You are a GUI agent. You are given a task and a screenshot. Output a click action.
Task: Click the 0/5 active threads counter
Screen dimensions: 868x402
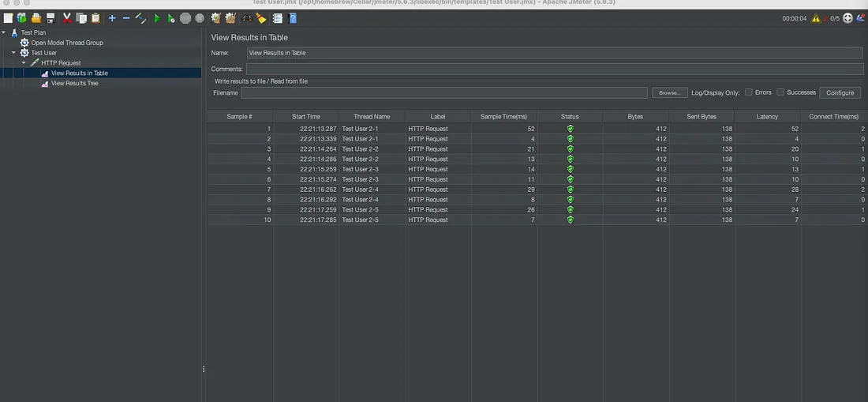pyautogui.click(x=834, y=18)
